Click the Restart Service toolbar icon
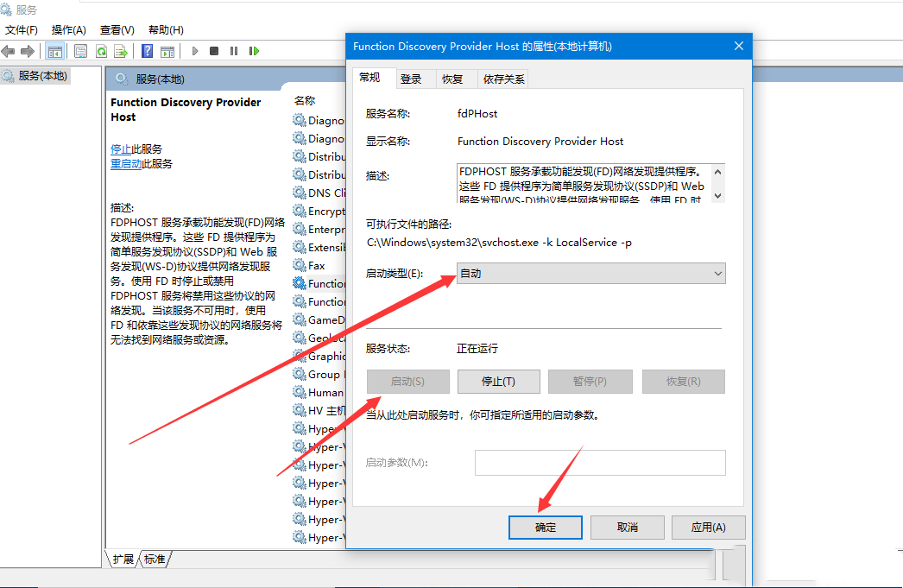This screenshot has height=588, width=903. 254,50
